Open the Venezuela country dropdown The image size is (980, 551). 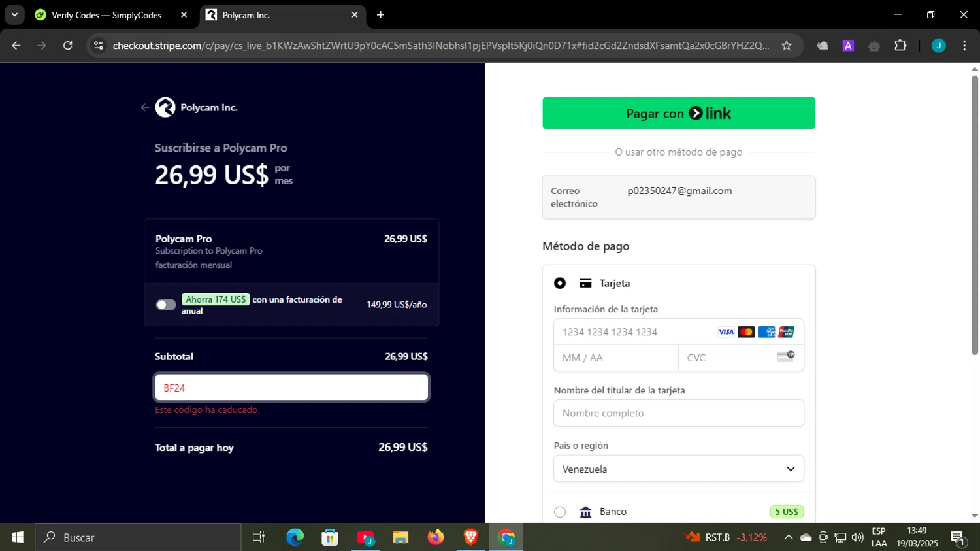[679, 469]
